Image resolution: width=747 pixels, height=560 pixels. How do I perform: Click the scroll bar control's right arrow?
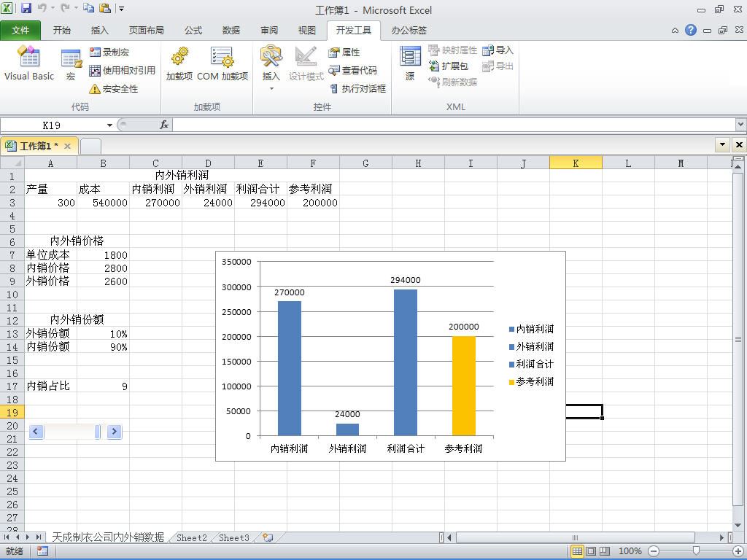click(x=115, y=432)
